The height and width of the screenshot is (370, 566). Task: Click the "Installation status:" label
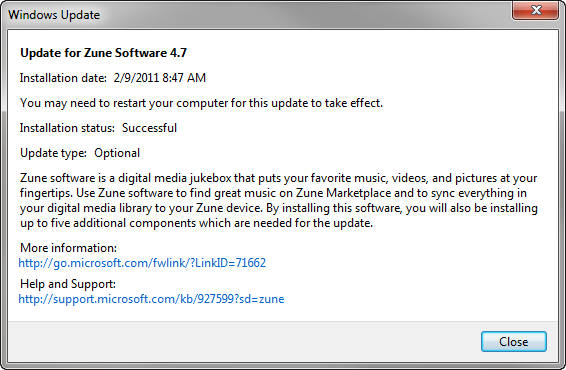(x=67, y=128)
